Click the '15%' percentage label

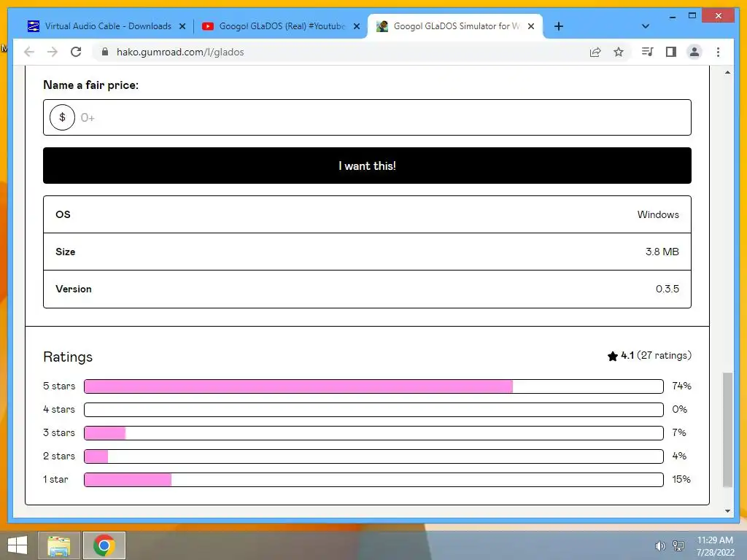(x=681, y=479)
